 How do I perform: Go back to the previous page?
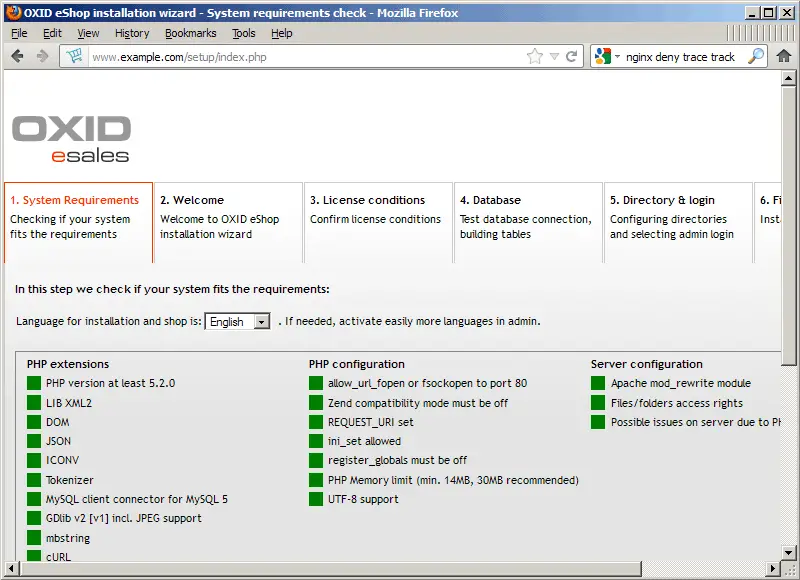point(17,57)
